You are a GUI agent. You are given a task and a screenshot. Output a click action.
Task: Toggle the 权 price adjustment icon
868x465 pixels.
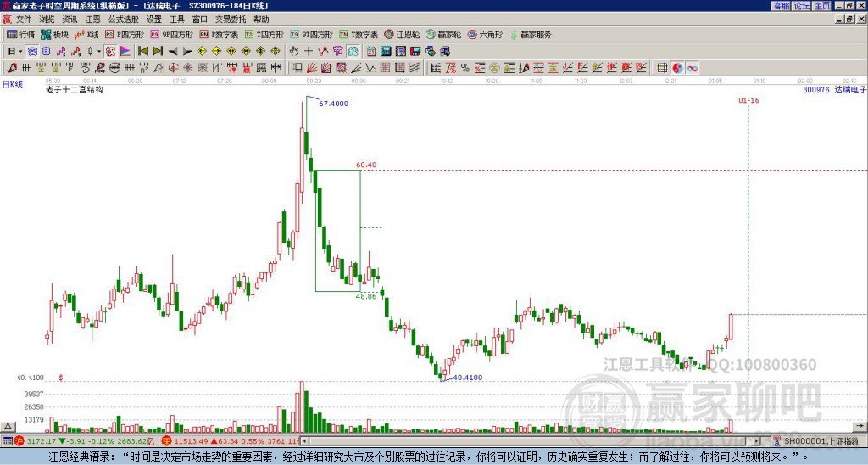click(110, 51)
